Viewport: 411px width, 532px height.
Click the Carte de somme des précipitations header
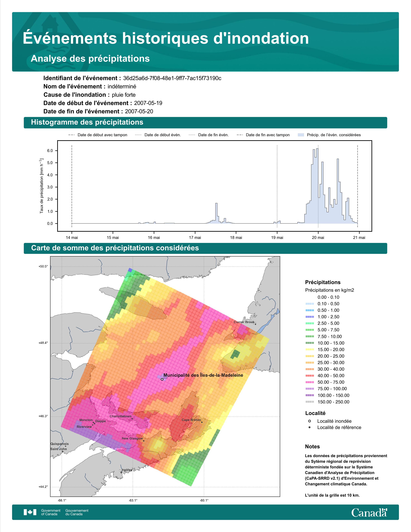pos(205,248)
